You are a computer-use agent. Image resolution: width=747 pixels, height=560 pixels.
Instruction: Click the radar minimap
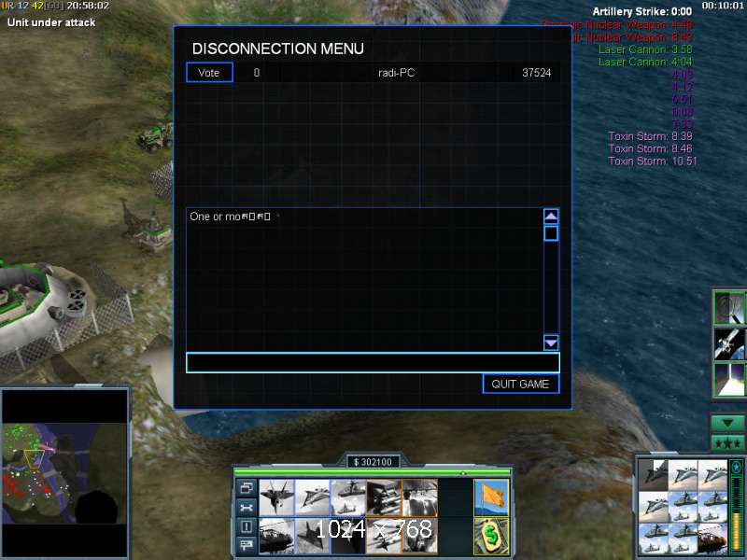pyautogui.click(x=64, y=473)
